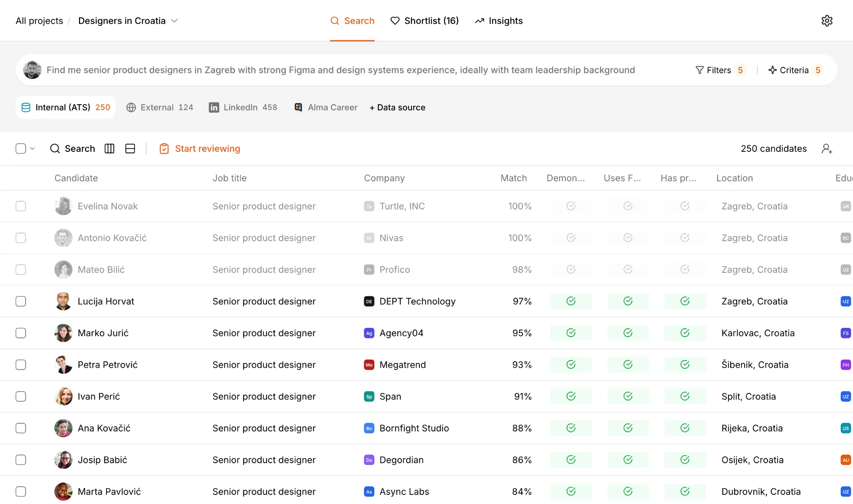Click the Dubrovnik, Croatia location cell
This screenshot has height=504, width=853.
point(761,491)
